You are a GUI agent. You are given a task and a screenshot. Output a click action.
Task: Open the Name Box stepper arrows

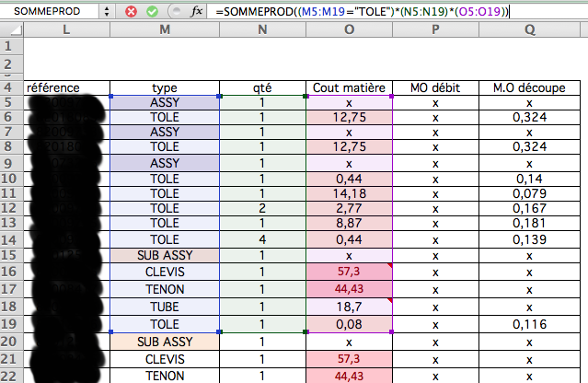coord(107,12)
